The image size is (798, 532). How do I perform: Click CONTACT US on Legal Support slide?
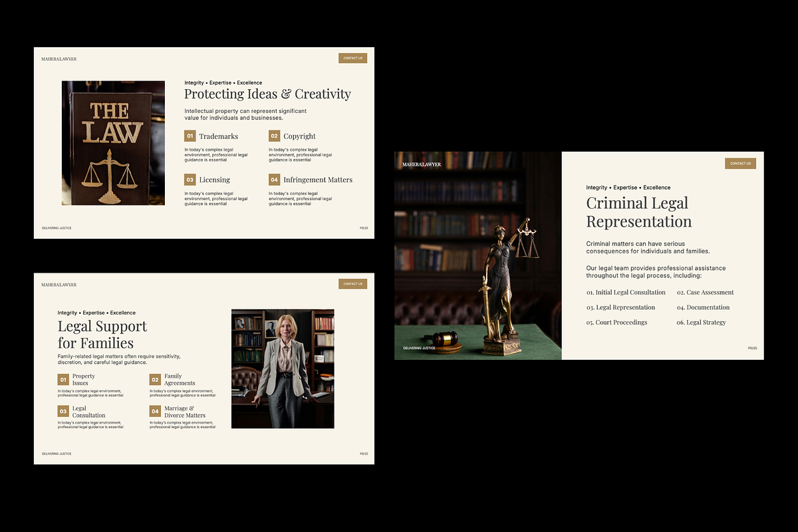tap(352, 284)
